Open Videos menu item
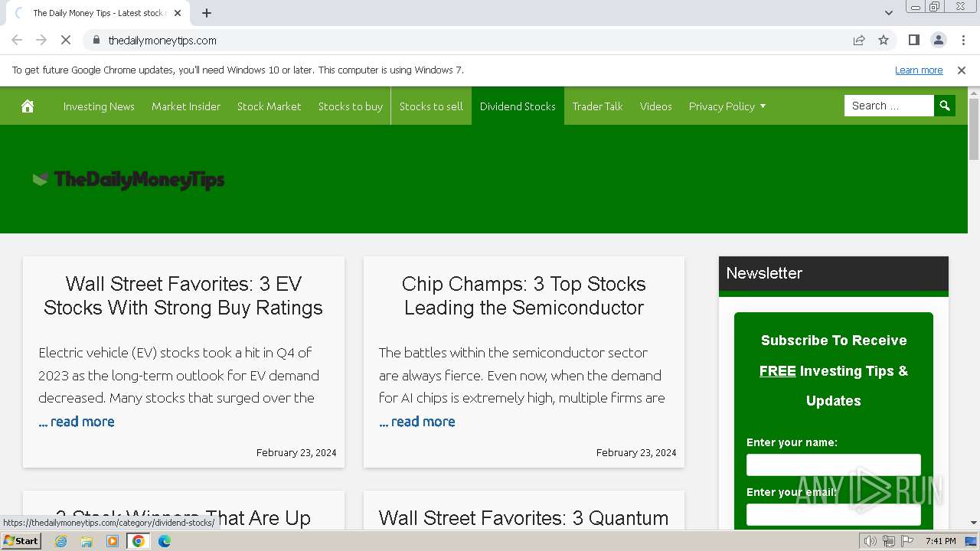 coord(656,106)
